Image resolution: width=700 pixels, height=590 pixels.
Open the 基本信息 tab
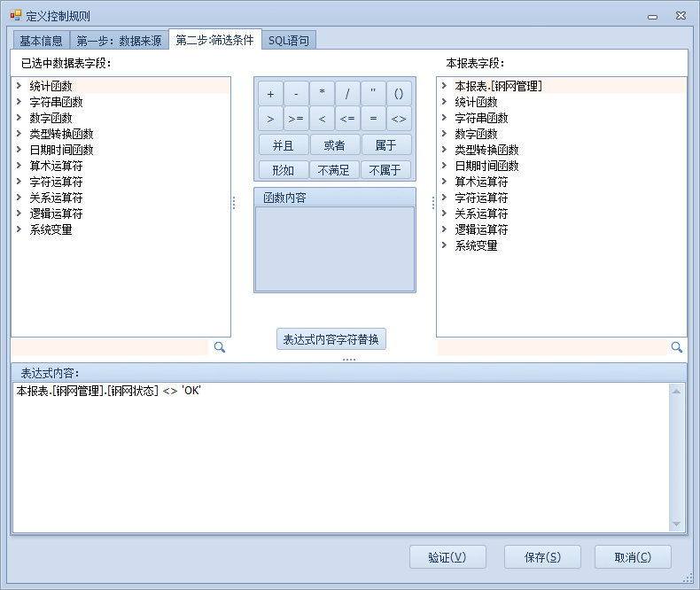(x=41, y=41)
